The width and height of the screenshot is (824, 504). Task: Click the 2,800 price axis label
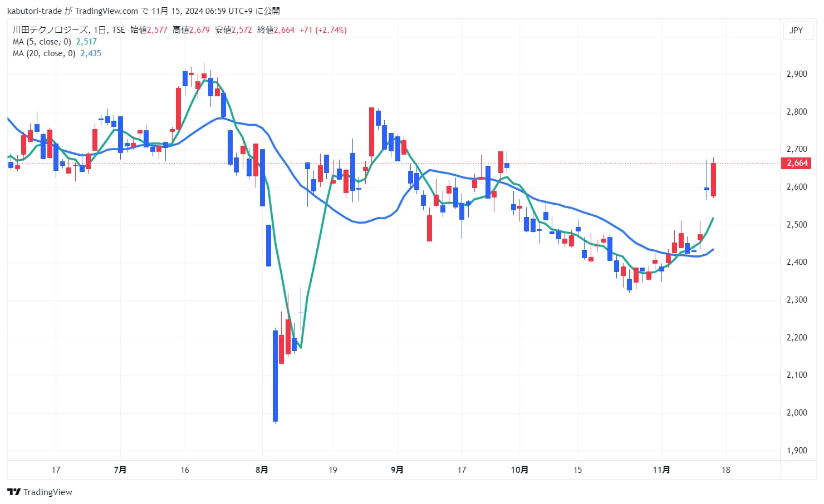pyautogui.click(x=797, y=112)
